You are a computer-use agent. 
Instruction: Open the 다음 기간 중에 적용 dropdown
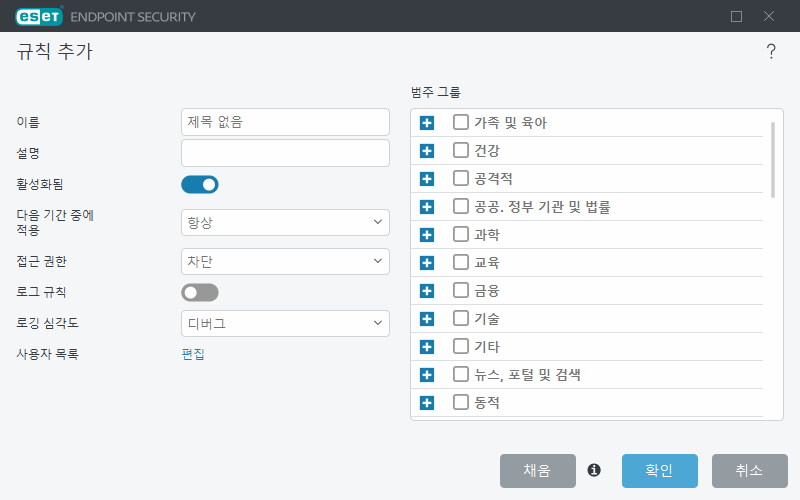pyautogui.click(x=285, y=222)
